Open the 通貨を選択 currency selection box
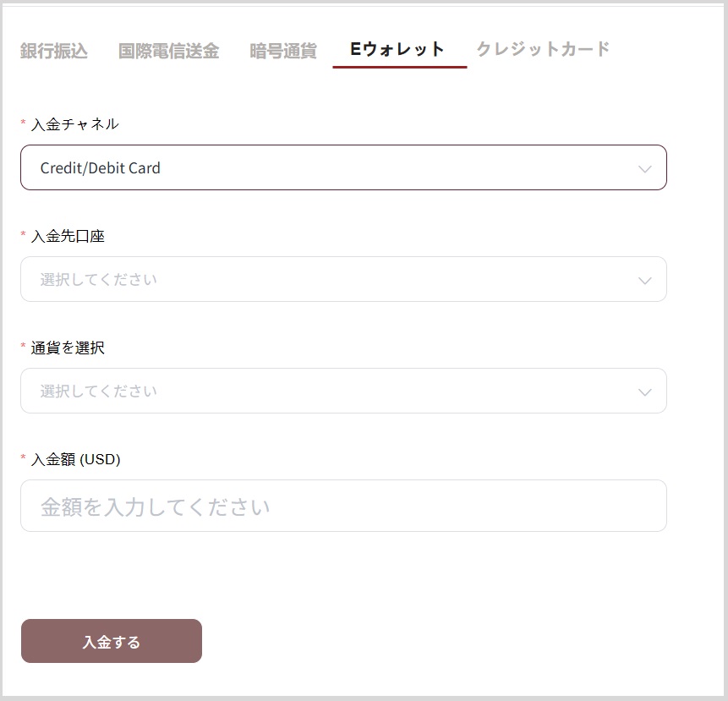This screenshot has height=701, width=728. coord(343,391)
